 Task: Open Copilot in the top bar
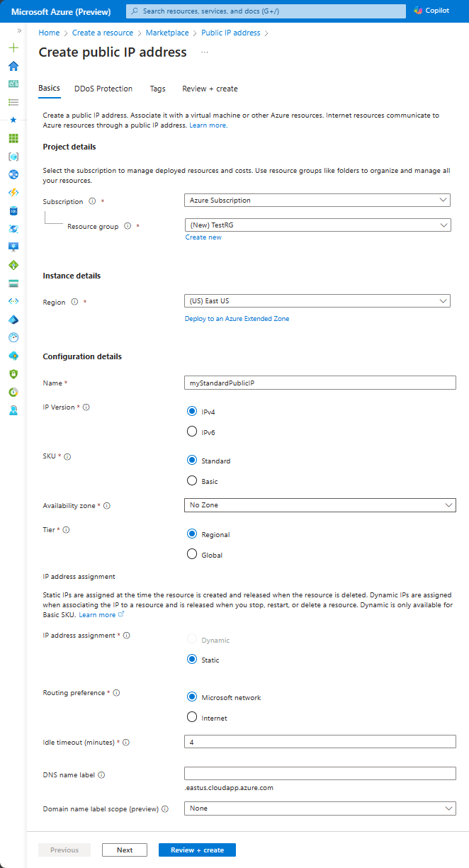tap(432, 11)
